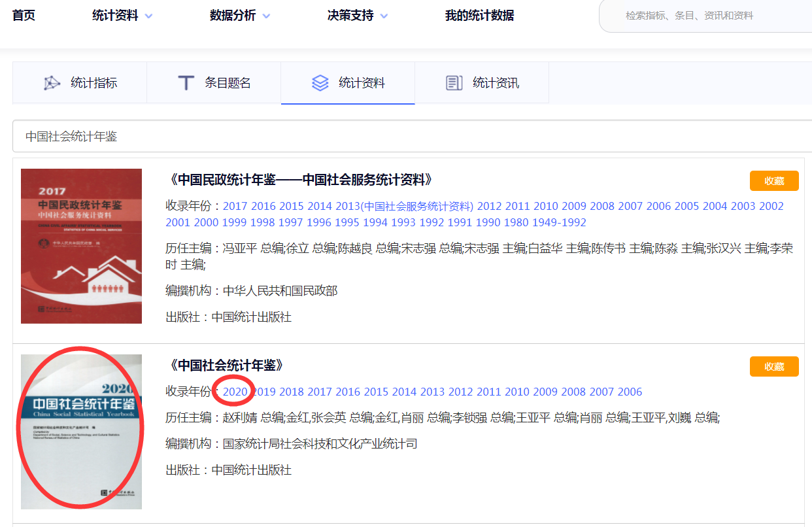
Task: Open the 数据分析 navigation menu
Action: [x=233, y=16]
